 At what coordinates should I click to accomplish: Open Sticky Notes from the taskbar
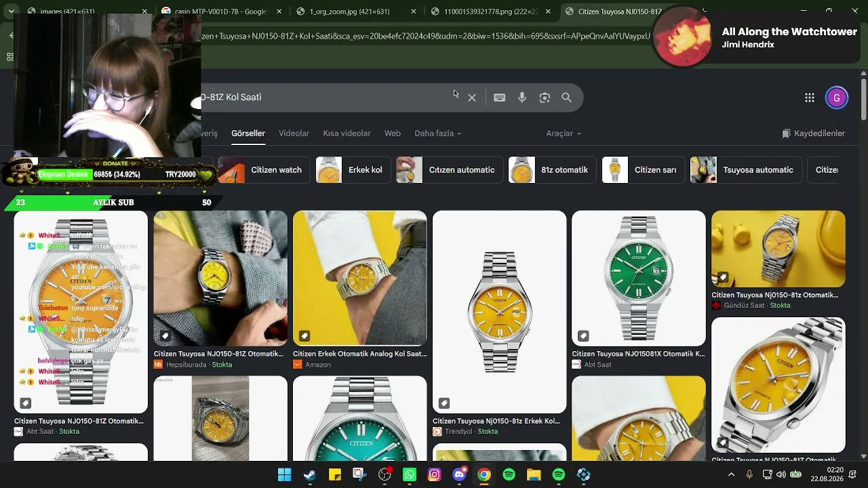tap(335, 475)
